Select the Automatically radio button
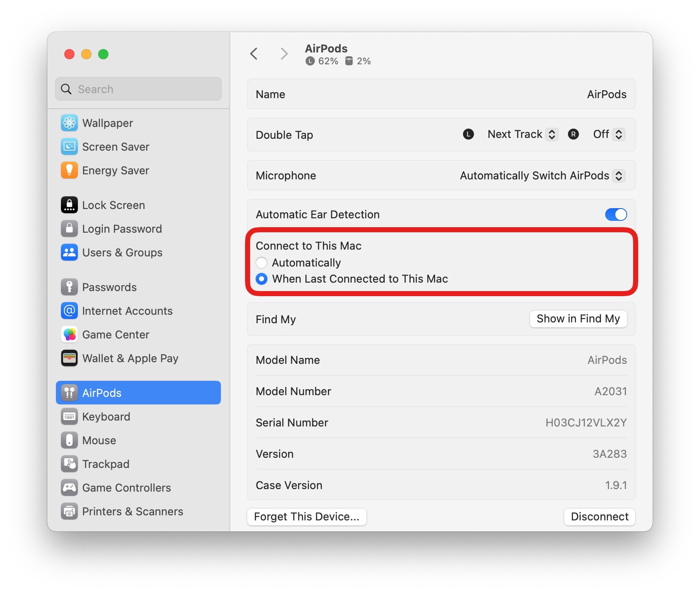 click(262, 263)
